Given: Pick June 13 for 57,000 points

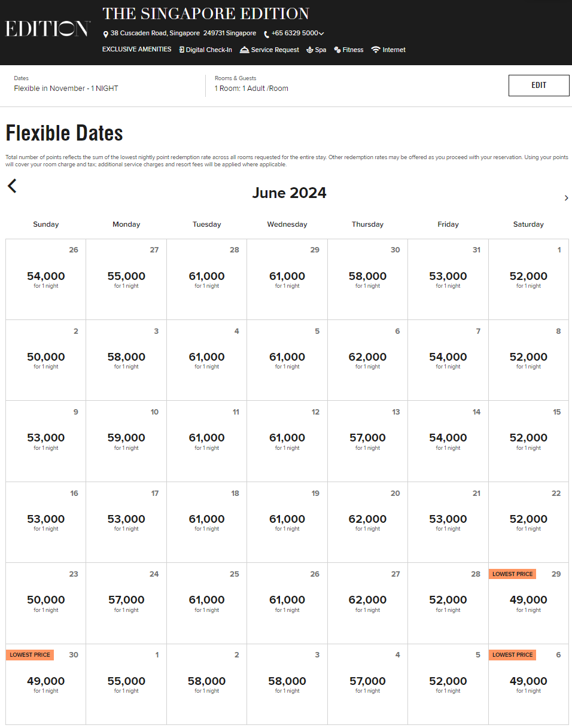Looking at the screenshot, I should 367,441.
